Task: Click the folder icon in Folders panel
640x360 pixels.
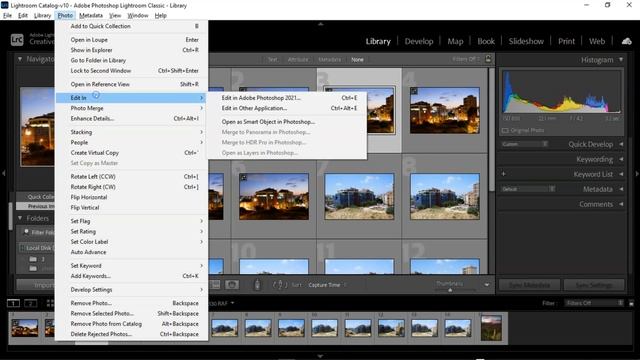Action: pos(33,259)
